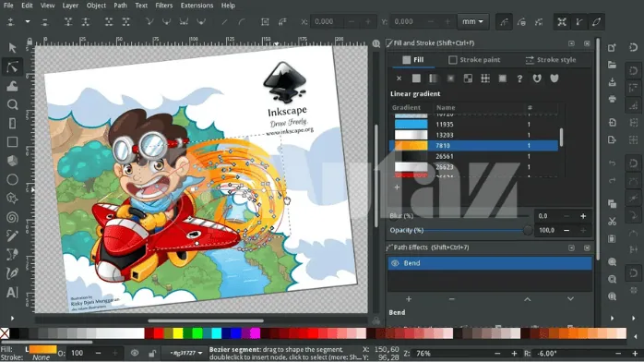Move Bend effect up with chevron
The image size is (644, 362).
tap(528, 299)
